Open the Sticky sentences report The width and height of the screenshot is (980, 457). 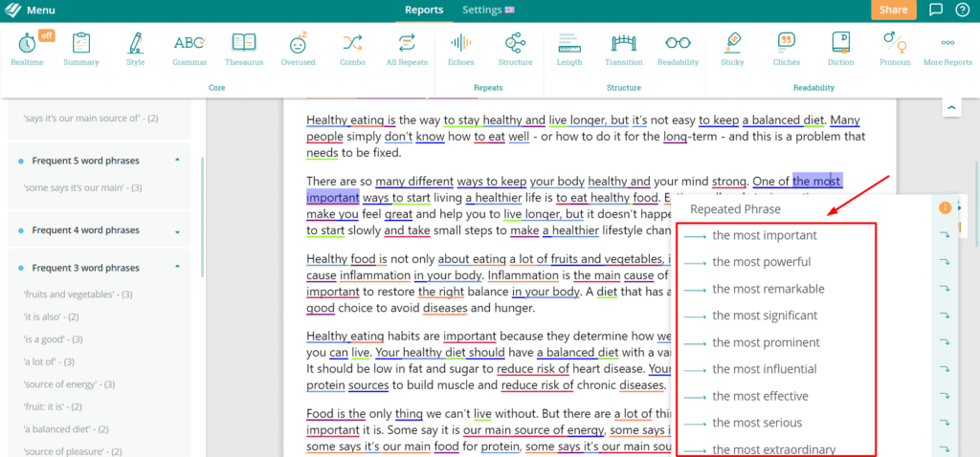732,48
